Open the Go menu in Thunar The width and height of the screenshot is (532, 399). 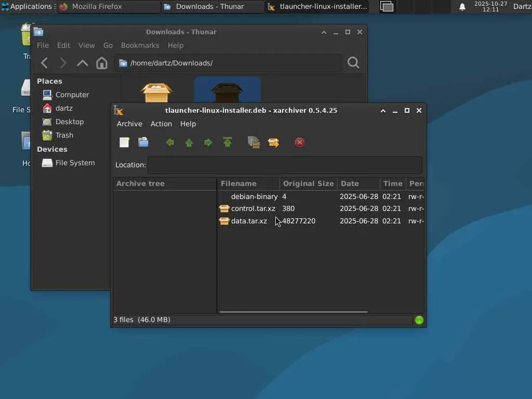click(108, 46)
